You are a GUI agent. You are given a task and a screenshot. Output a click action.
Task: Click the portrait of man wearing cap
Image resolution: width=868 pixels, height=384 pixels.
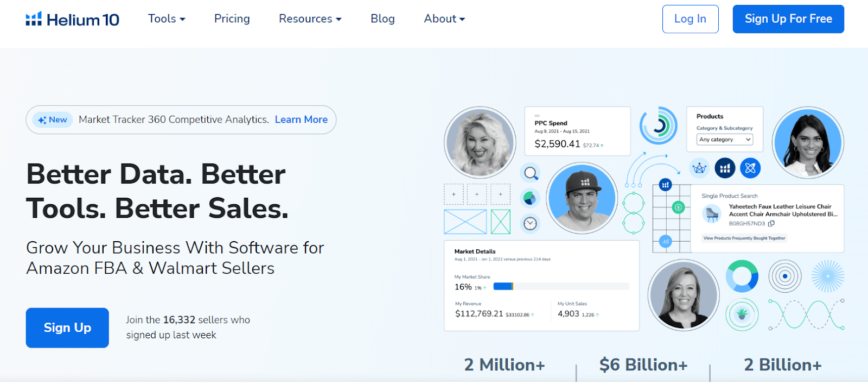(x=582, y=198)
